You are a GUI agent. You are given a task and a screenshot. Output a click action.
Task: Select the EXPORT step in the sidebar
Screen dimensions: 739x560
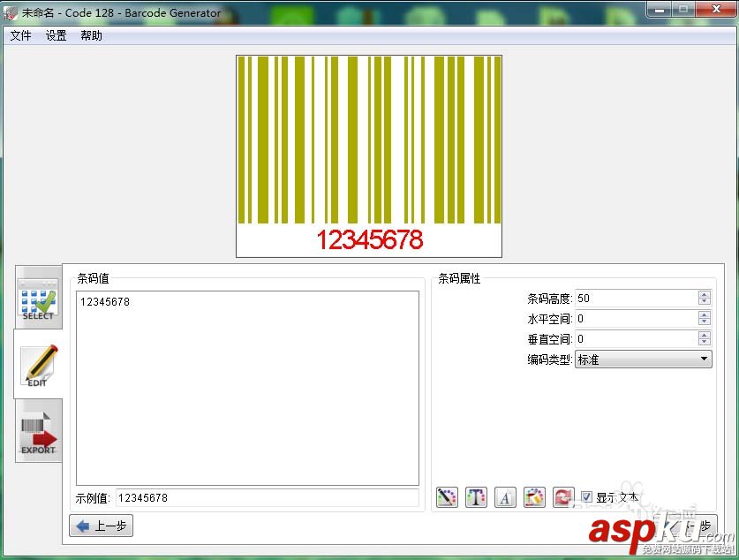(37, 432)
